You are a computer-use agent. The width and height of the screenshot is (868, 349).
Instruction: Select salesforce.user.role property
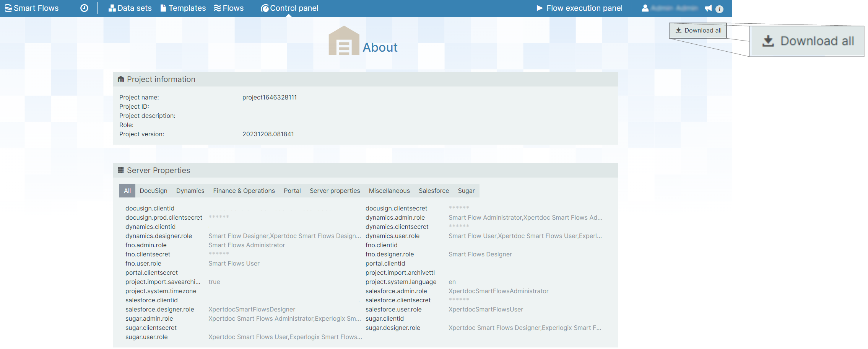[393, 309]
